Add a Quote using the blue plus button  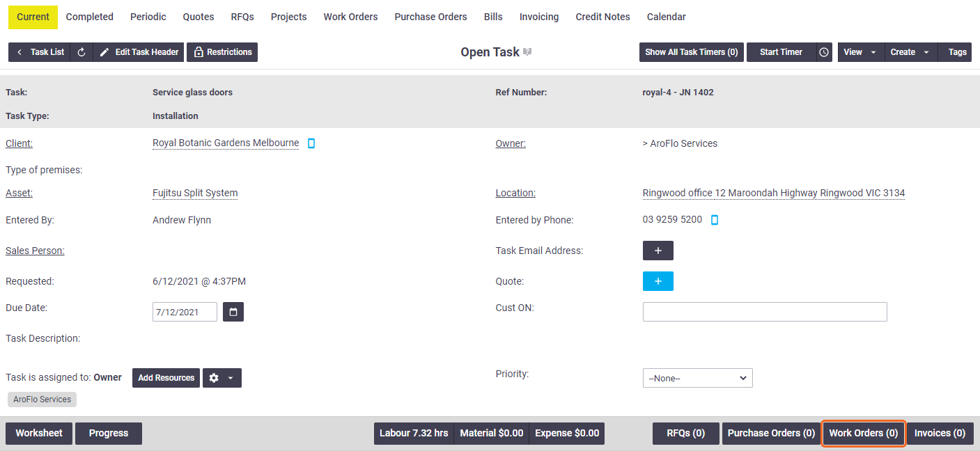[x=658, y=281]
